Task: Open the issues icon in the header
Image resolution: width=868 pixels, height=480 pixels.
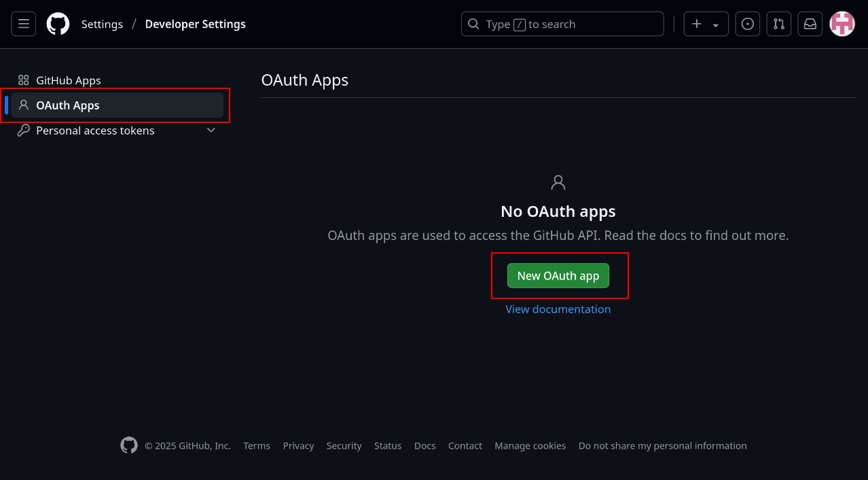Action: 747,24
